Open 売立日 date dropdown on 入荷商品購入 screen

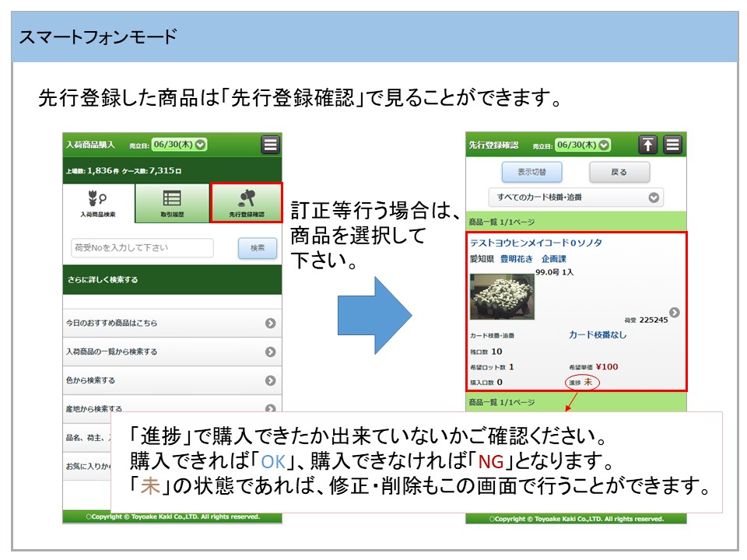[x=179, y=145]
